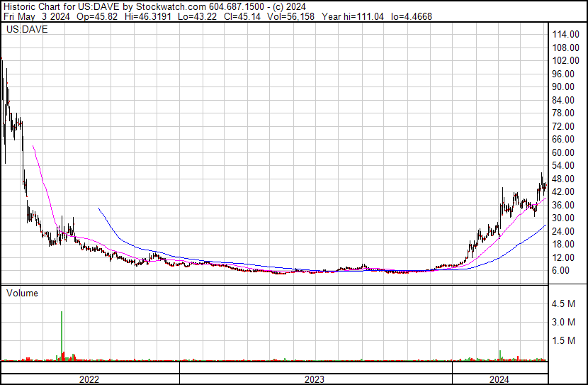
Task: Click the 'Vol=56,158' volume value
Action: tap(290, 16)
